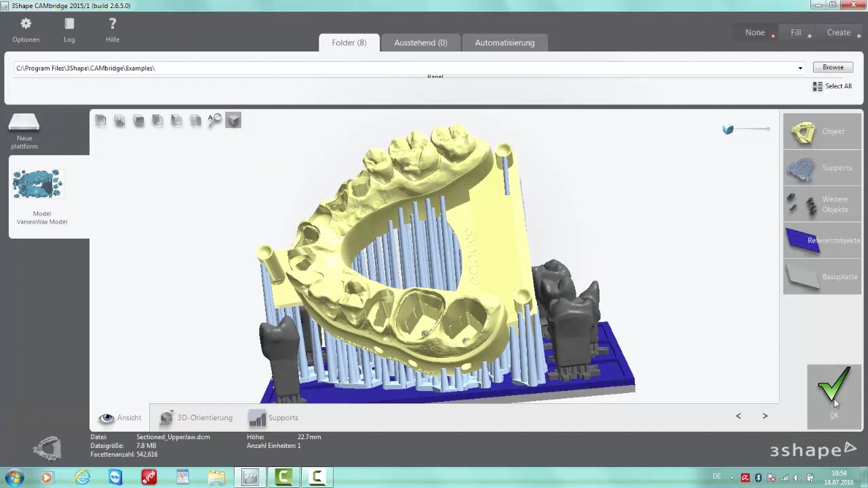The width and height of the screenshot is (868, 488).
Task: Switch to the Ausstehend (0) tab
Action: [420, 43]
